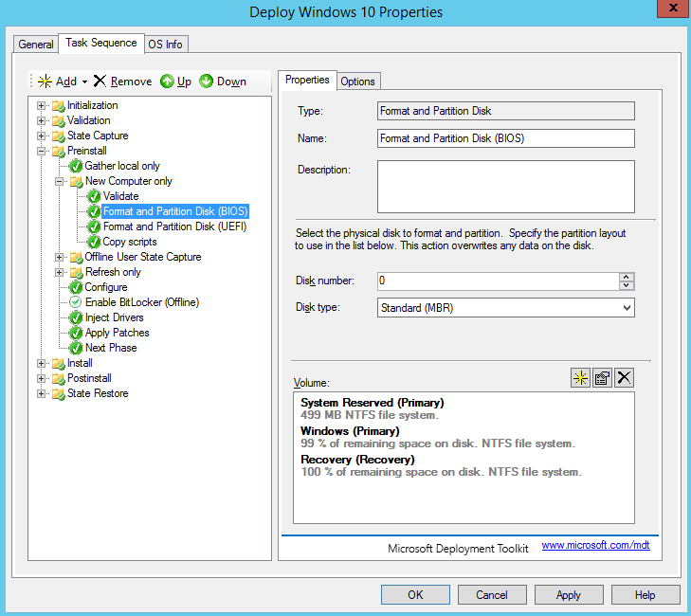Click the Format and Partition Disk (UEFI) icon
This screenshot has width=691, height=616.
[94, 226]
